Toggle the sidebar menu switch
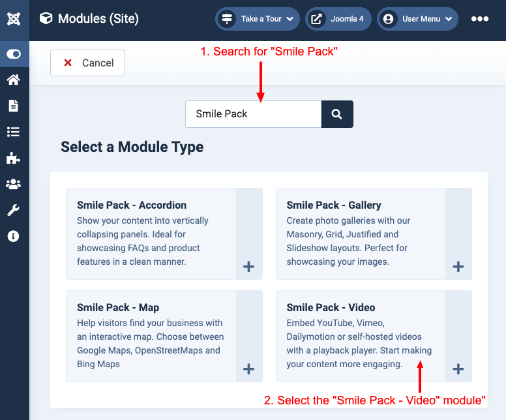The image size is (506, 420). click(x=14, y=54)
